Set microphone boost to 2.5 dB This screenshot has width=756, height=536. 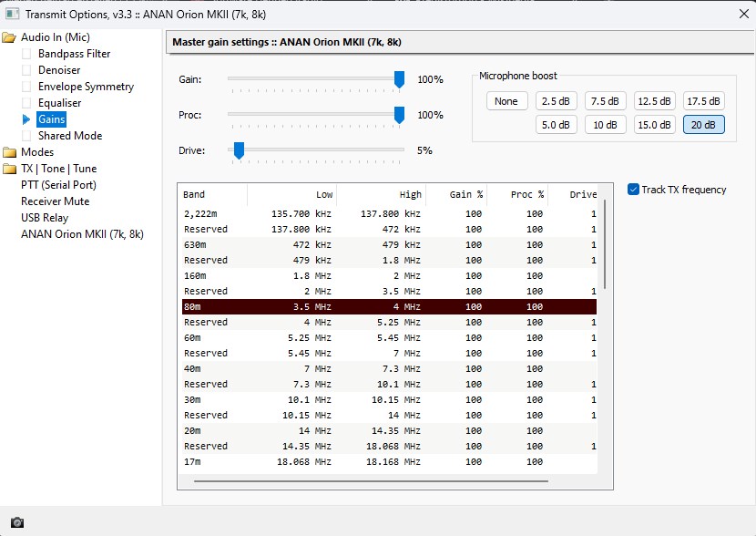(x=556, y=101)
